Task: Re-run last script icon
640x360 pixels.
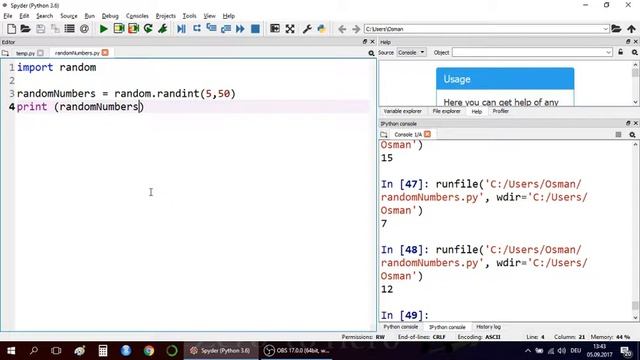Action: coord(148,29)
